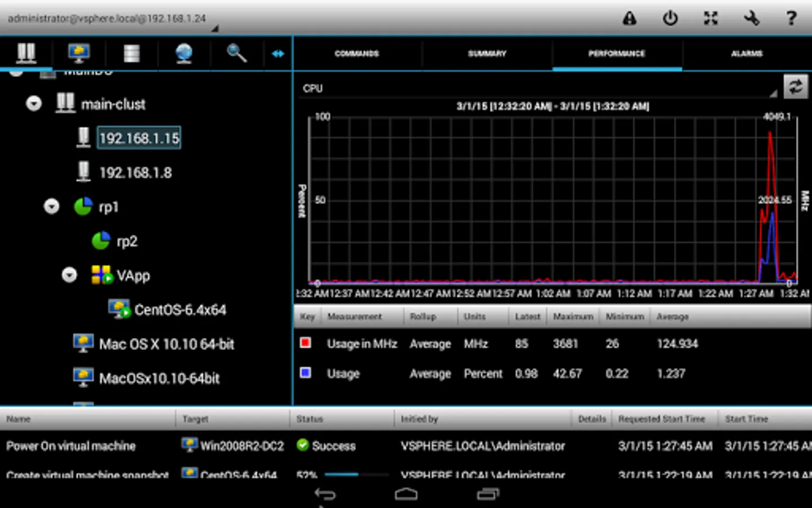The image size is (812, 508).
Task: Select the Hosts and Clusters view icon
Action: [26, 54]
